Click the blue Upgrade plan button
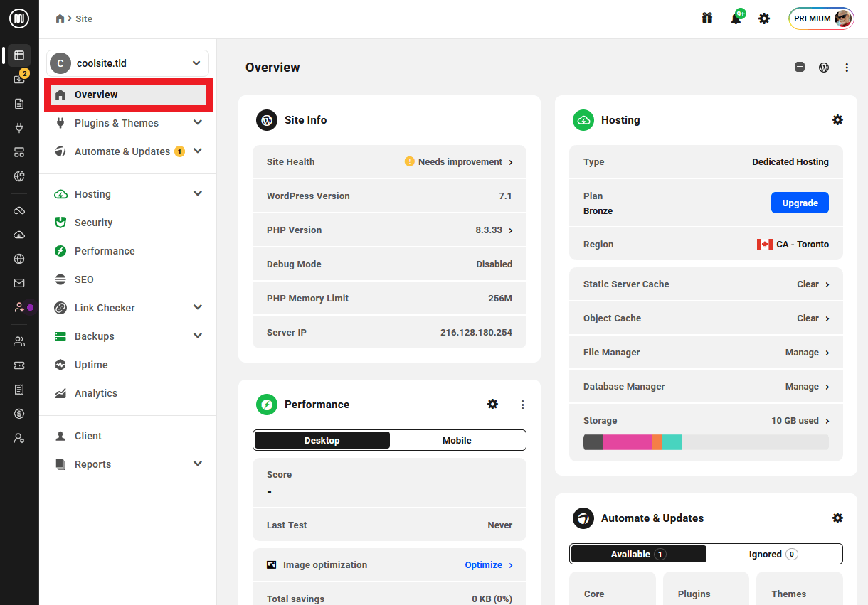Viewport: 868px width, 605px height. [x=800, y=203]
